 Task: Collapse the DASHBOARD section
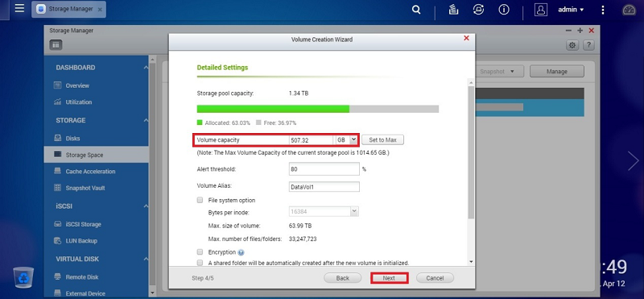coord(146,68)
